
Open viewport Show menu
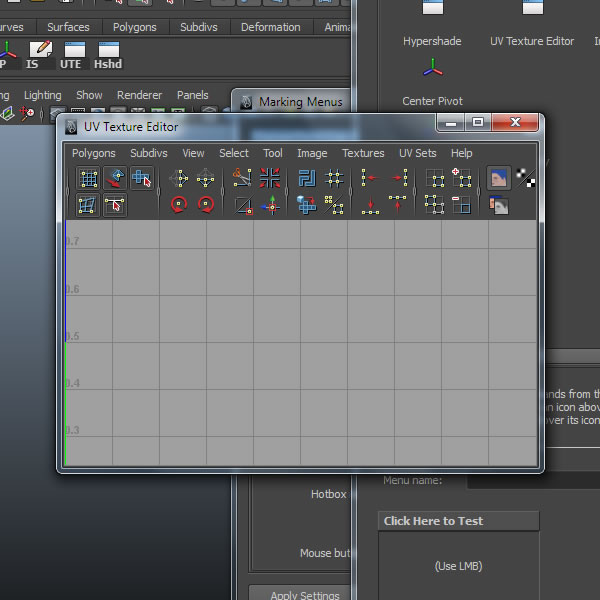[x=89, y=95]
